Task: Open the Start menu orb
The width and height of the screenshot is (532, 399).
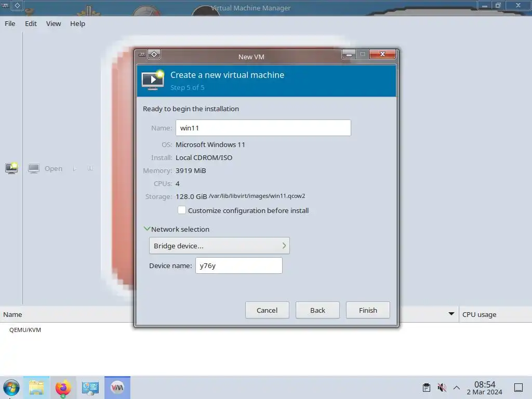Action: (11, 388)
